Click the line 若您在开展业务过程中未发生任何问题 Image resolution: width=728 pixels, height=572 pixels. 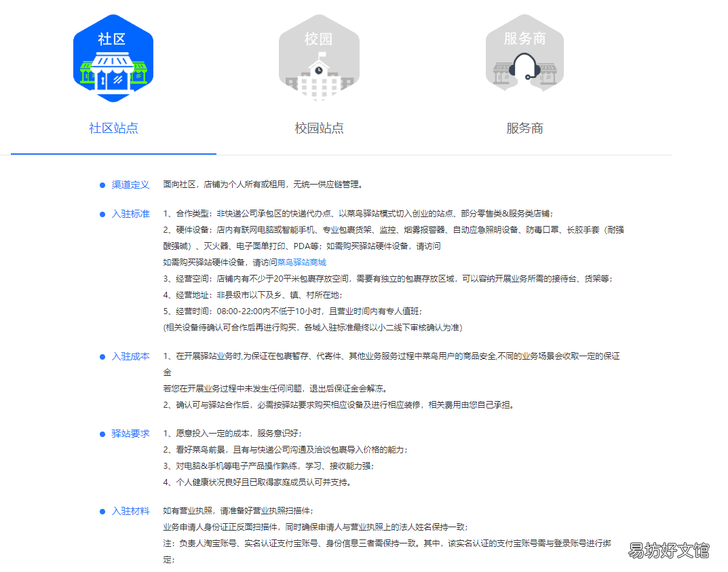275,389
